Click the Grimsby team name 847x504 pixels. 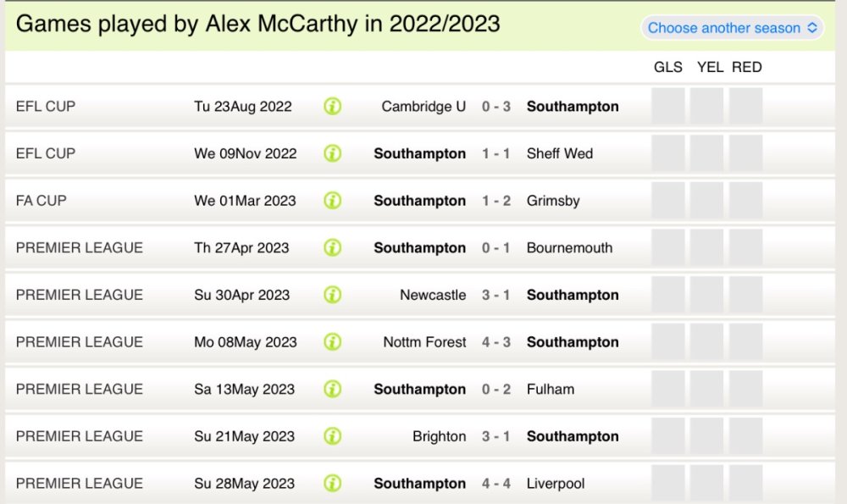click(555, 201)
